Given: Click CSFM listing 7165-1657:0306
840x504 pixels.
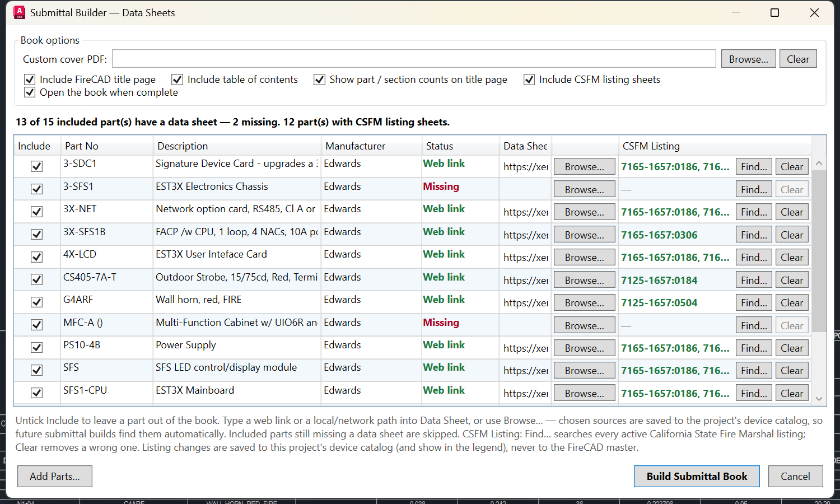Looking at the screenshot, I should [x=659, y=235].
